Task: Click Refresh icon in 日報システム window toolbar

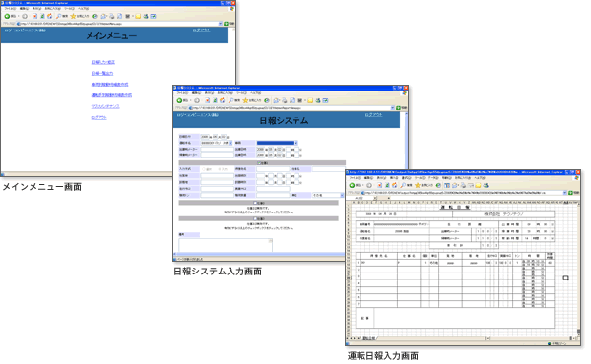Action: (x=215, y=100)
